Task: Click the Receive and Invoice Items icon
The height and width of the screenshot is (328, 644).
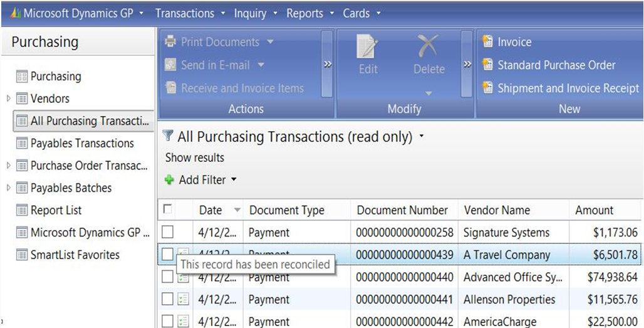Action: (170, 88)
